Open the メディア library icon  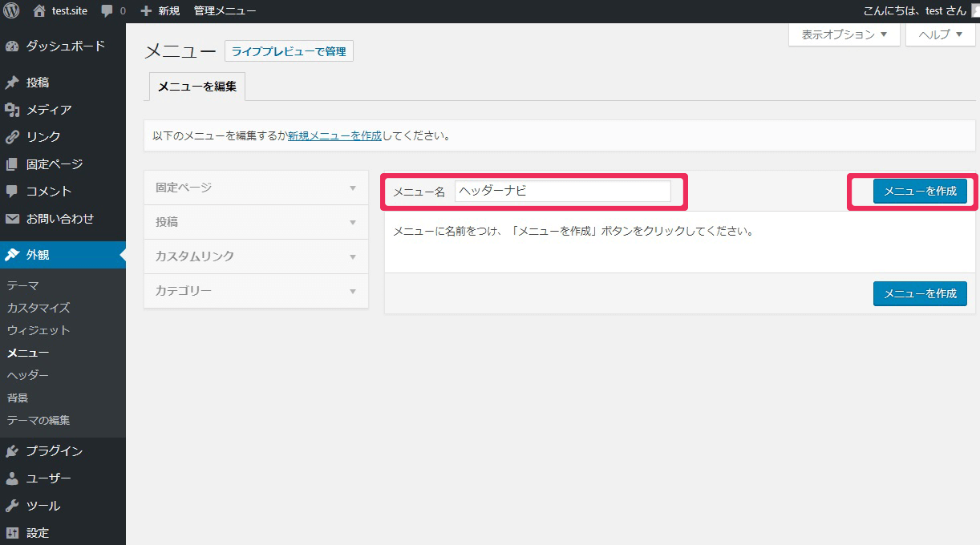click(x=12, y=110)
